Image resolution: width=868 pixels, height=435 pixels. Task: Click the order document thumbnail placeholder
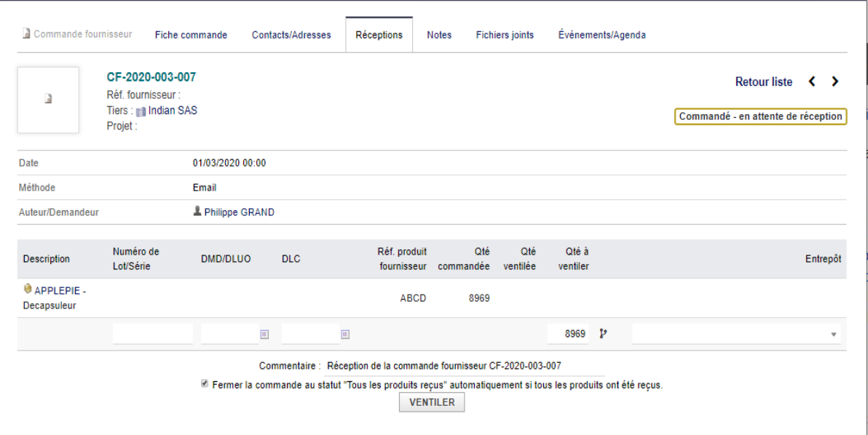tap(48, 100)
